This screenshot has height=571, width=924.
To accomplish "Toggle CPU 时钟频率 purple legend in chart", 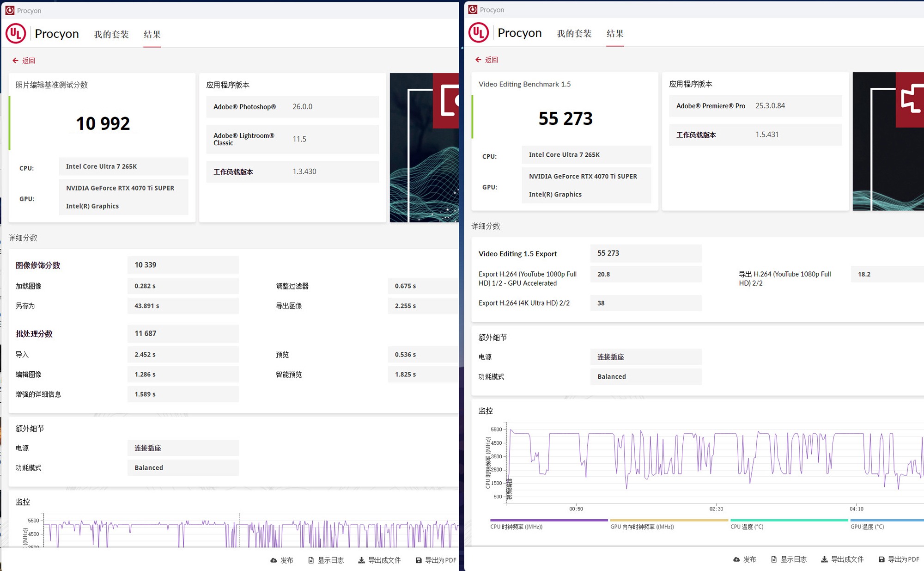I will (517, 527).
